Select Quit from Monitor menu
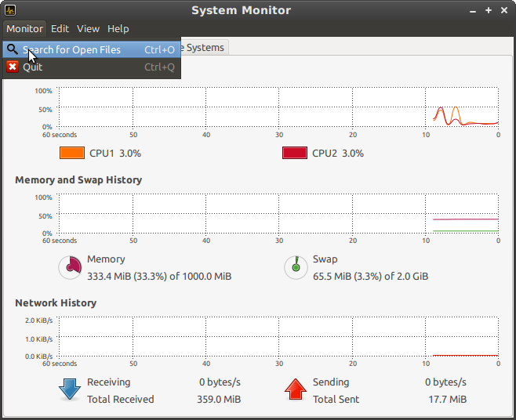This screenshot has width=516, height=420. tap(92, 67)
